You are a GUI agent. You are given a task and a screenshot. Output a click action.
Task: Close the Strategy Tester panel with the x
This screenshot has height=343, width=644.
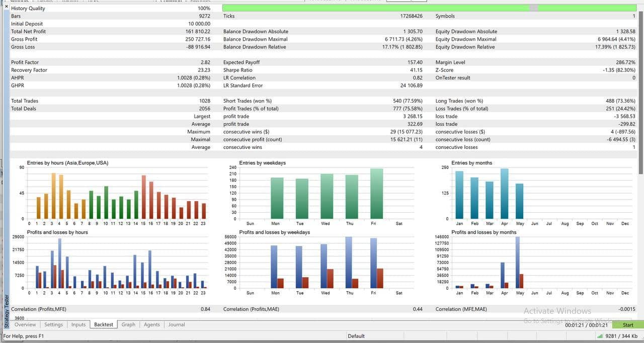pyautogui.click(x=6, y=7)
